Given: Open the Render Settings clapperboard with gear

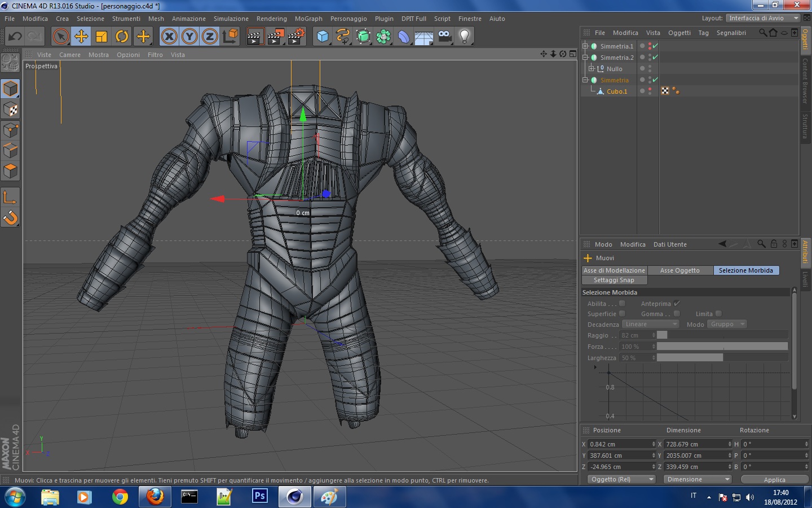Looking at the screenshot, I should pos(297,37).
